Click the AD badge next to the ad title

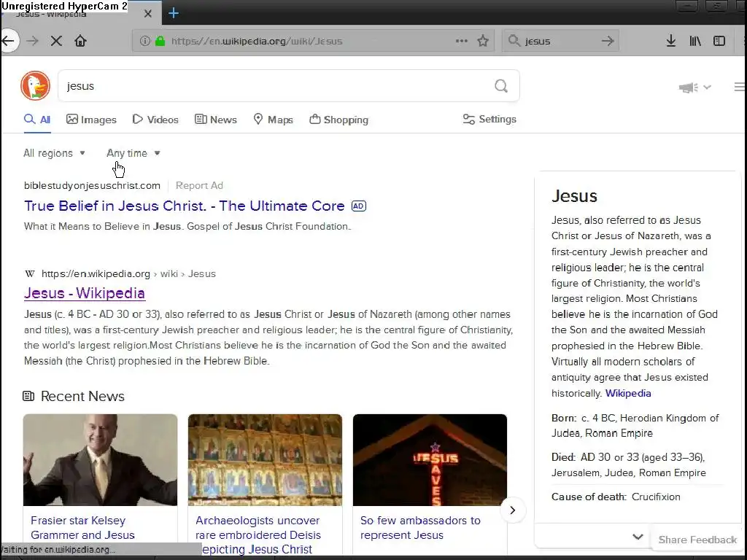(x=358, y=206)
